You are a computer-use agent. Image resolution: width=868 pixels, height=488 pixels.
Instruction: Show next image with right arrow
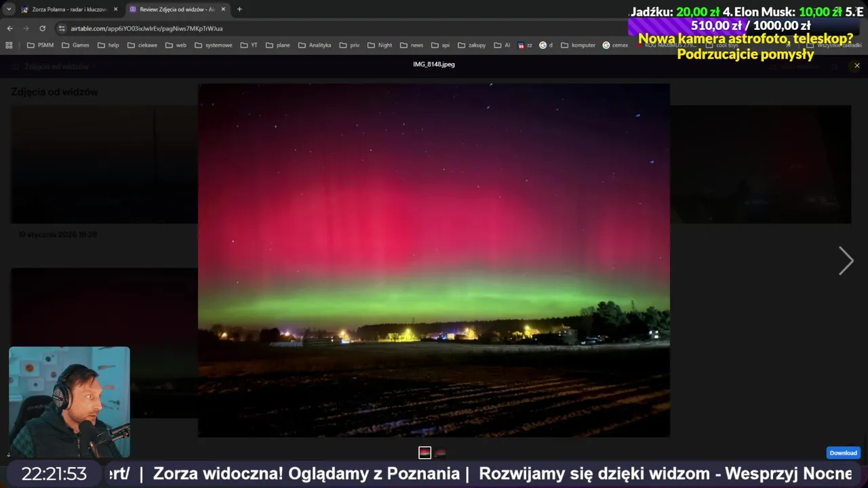(x=846, y=261)
